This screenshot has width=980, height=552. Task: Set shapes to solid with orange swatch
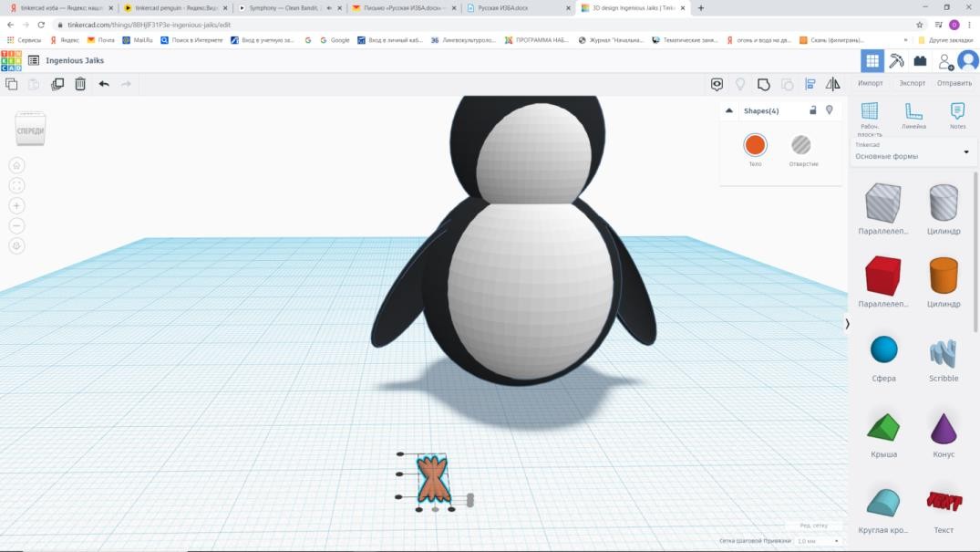755,145
